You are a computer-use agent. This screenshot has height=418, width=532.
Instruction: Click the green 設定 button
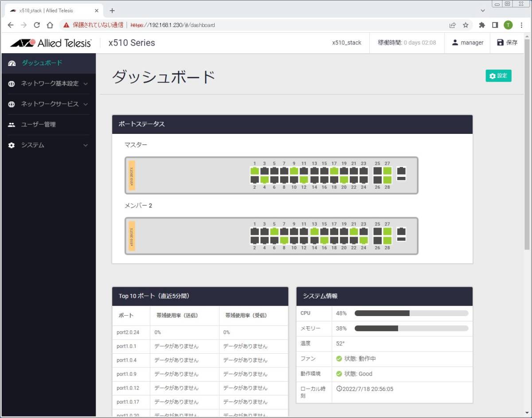(x=498, y=76)
